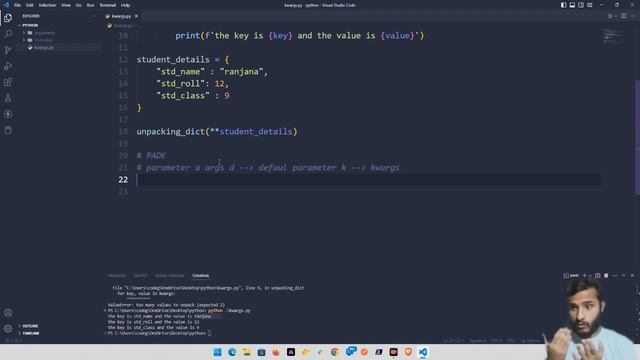Open the View menu
Screen dimensions: 640x360
point(66,5)
